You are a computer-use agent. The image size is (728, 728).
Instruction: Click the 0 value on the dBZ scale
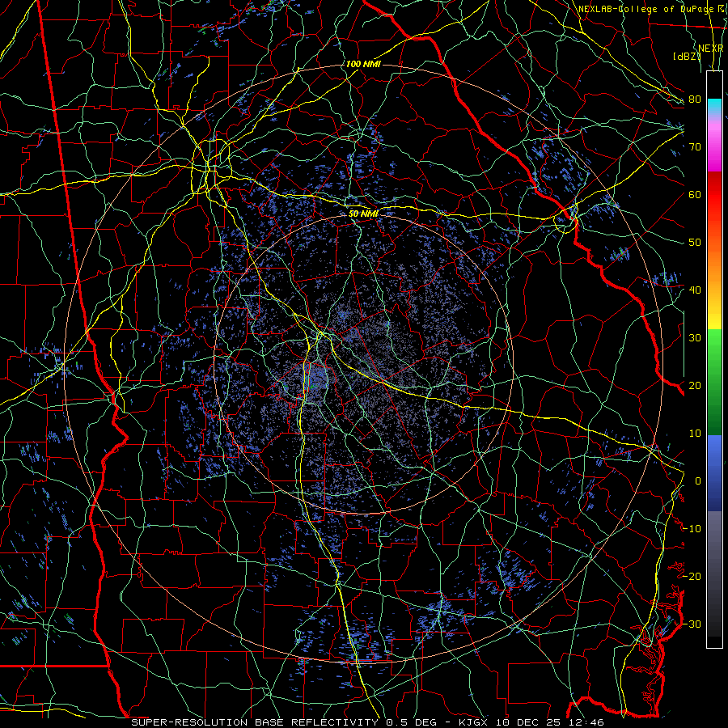(x=698, y=481)
